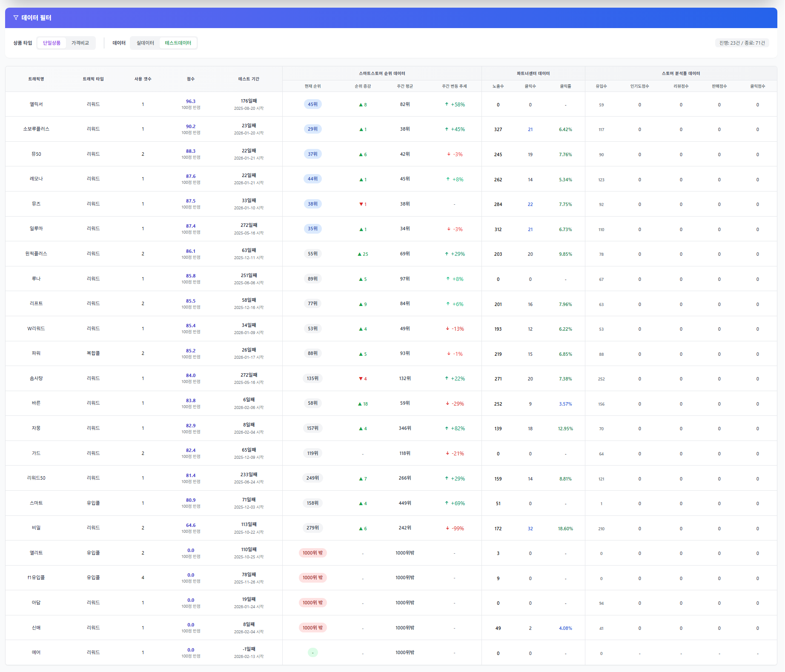Click the 사용 갯수 column header

pyautogui.click(x=143, y=79)
